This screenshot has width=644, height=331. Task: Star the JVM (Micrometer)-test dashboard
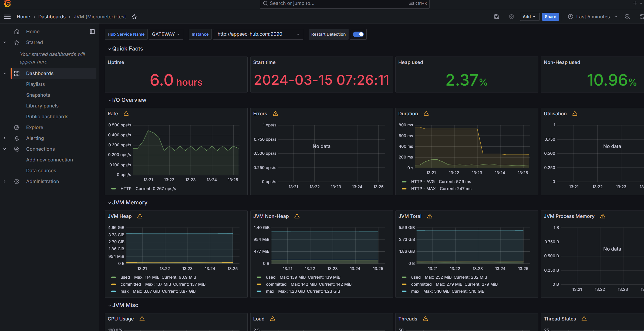click(134, 17)
